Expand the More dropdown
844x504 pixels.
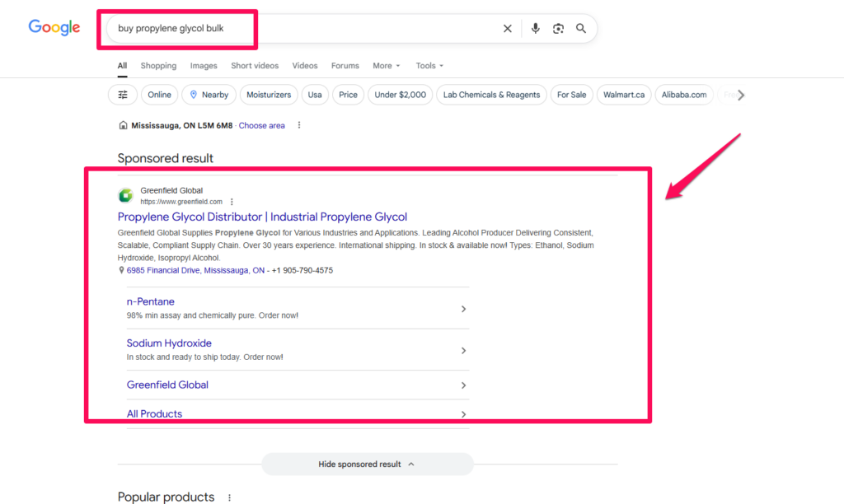tap(387, 66)
